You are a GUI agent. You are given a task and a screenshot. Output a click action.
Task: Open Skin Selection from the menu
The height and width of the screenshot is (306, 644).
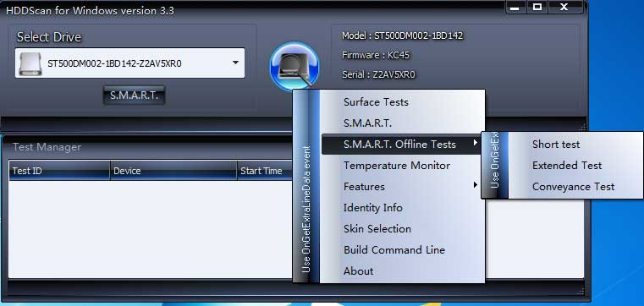[x=402, y=229]
